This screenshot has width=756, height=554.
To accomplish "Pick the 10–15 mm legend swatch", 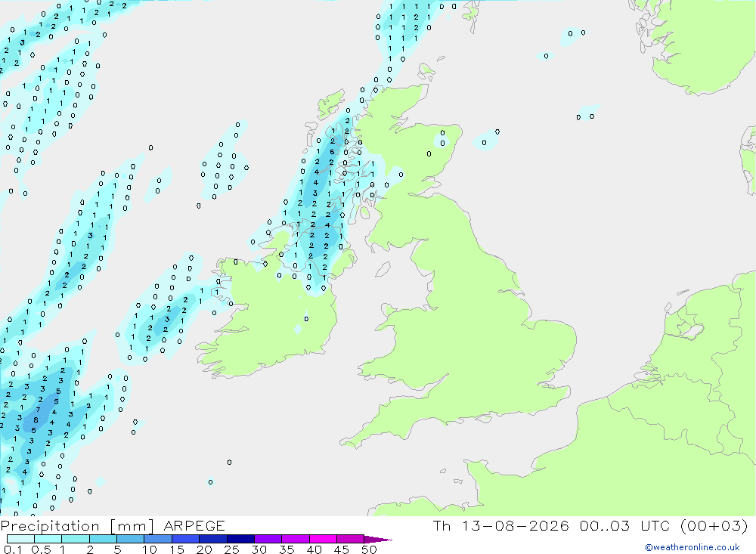I will point(158,539).
